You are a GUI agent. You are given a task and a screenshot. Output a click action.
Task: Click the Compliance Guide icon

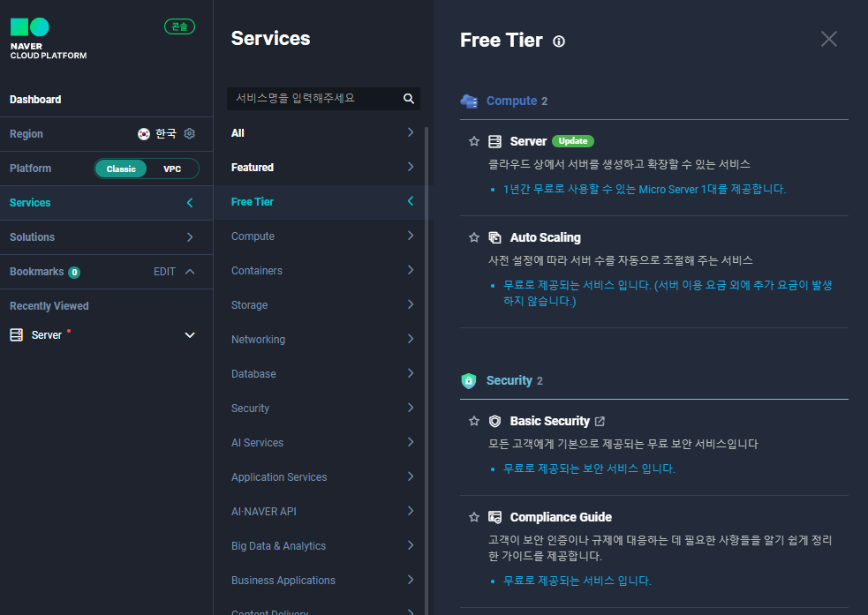point(494,518)
